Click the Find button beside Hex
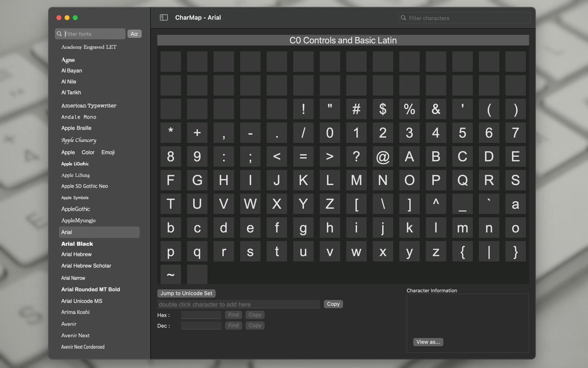This screenshot has width=588, height=368. pos(234,315)
